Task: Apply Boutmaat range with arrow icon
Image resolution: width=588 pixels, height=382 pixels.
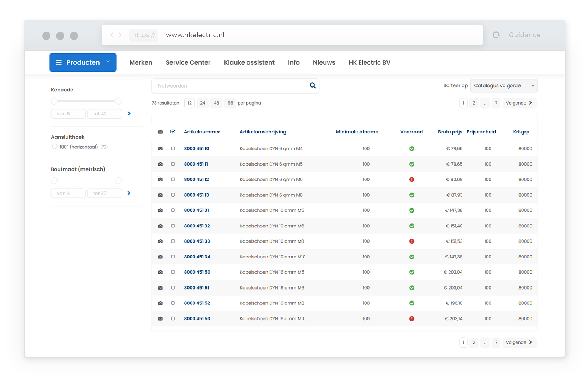Action: tap(129, 193)
